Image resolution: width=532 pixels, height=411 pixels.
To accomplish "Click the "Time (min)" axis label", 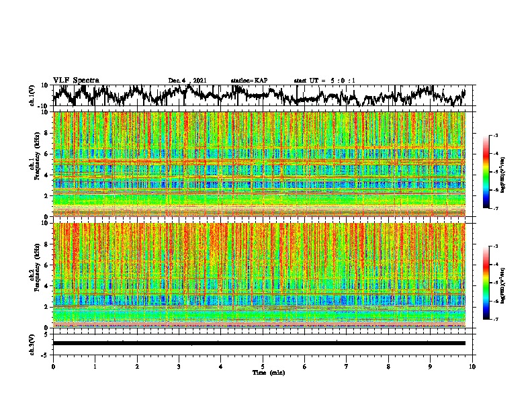I will (x=269, y=373).
